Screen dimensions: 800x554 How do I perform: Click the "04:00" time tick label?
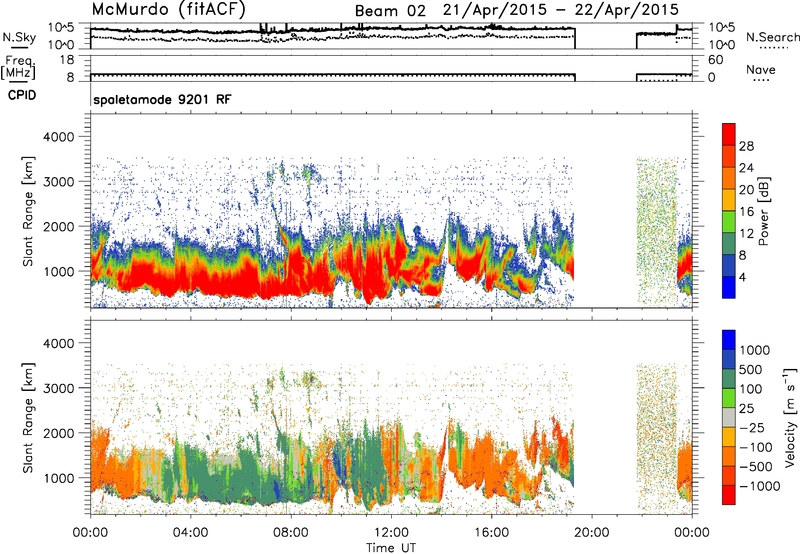(190, 533)
